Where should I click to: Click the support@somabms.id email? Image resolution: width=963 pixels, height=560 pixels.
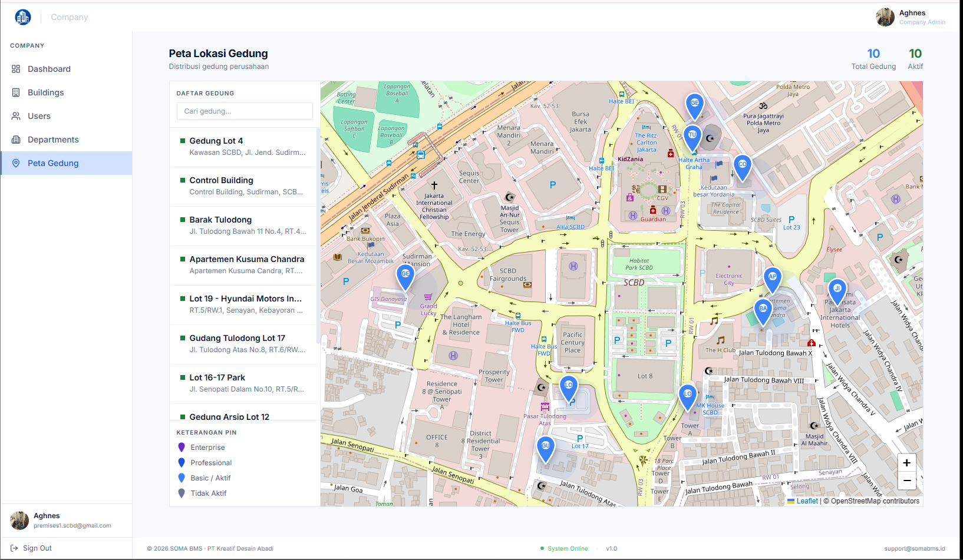click(915, 549)
